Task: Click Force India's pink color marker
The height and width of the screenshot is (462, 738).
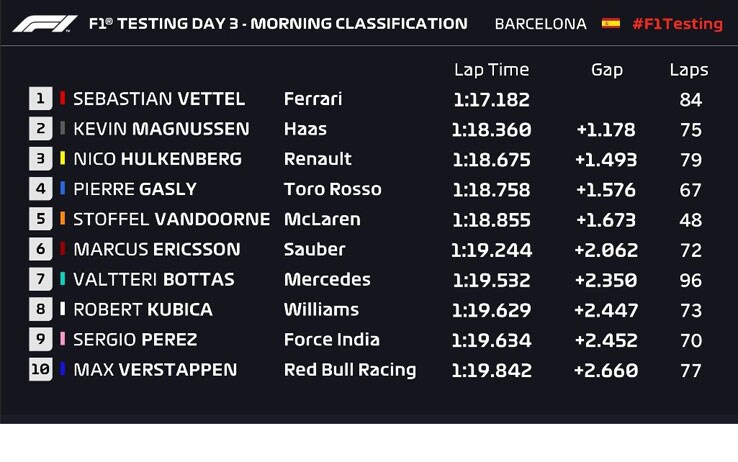Action: point(63,339)
